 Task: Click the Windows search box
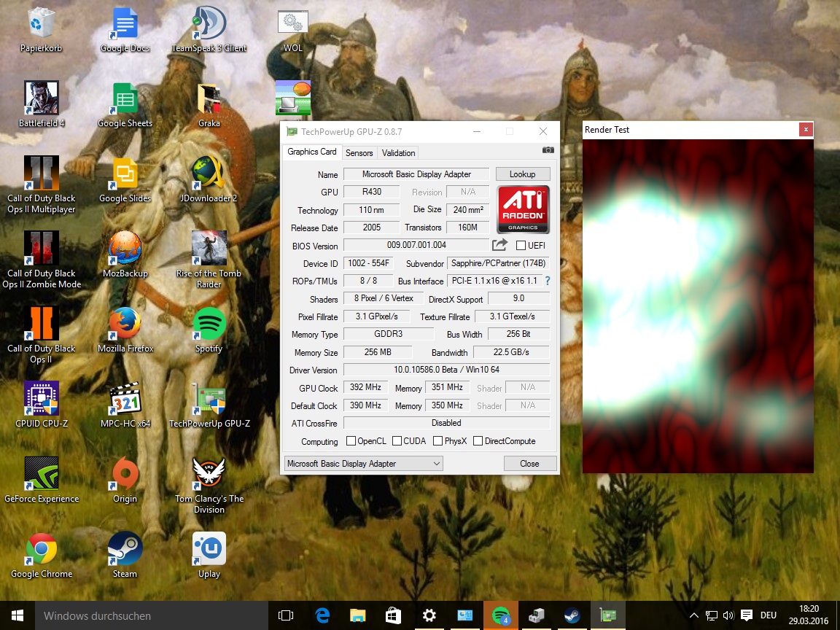tap(152, 615)
